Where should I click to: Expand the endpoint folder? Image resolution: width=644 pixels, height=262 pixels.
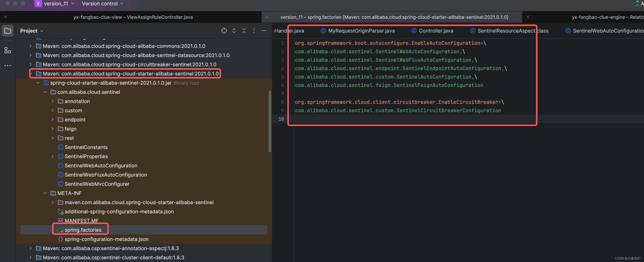[x=52, y=120]
